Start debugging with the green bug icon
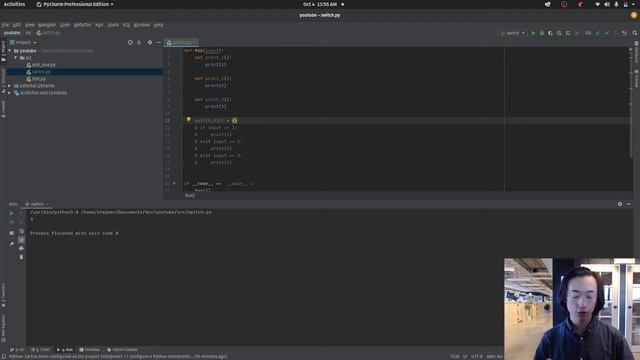Image resolution: width=640 pixels, height=360 pixels. (x=542, y=33)
